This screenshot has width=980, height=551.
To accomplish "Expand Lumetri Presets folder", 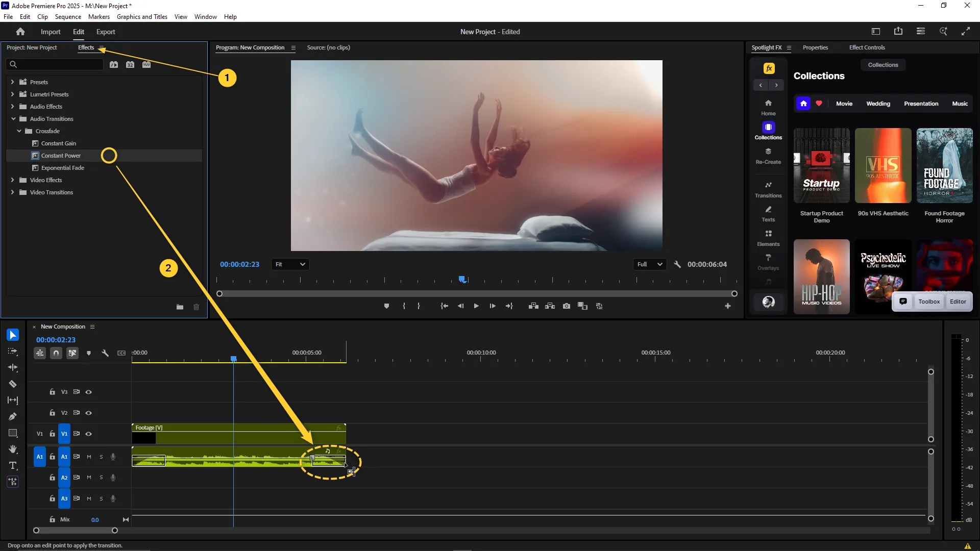I will (x=12, y=94).
